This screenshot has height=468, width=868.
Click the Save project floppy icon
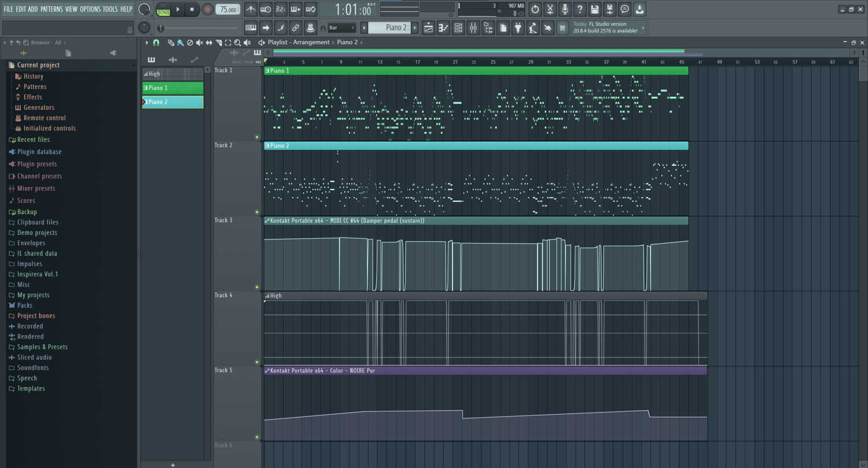[x=595, y=9]
